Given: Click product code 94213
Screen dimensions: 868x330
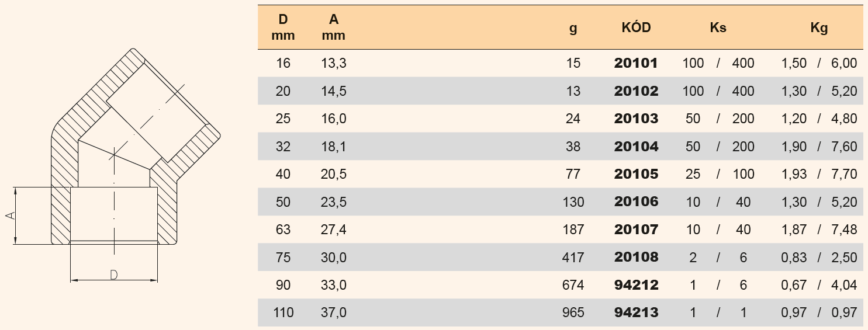Looking at the screenshot, I should pos(636,313).
